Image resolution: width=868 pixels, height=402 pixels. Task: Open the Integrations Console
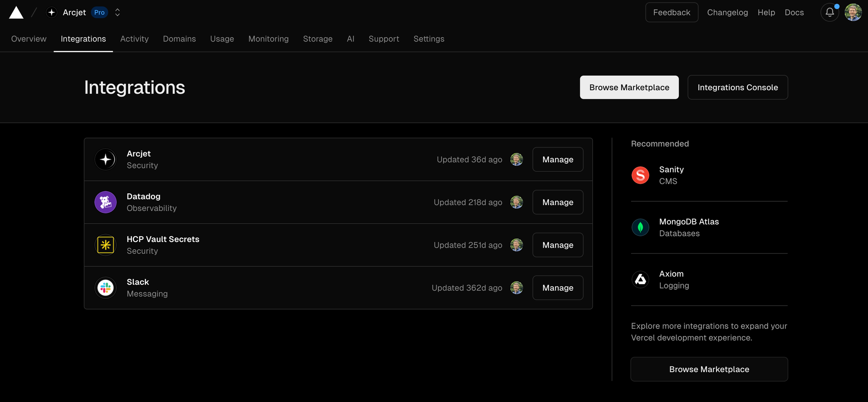point(738,88)
